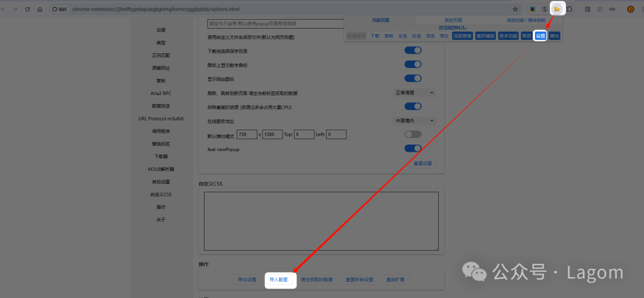Click the browser forward arrow
Screen dimensions: 644x298
coord(16,9)
